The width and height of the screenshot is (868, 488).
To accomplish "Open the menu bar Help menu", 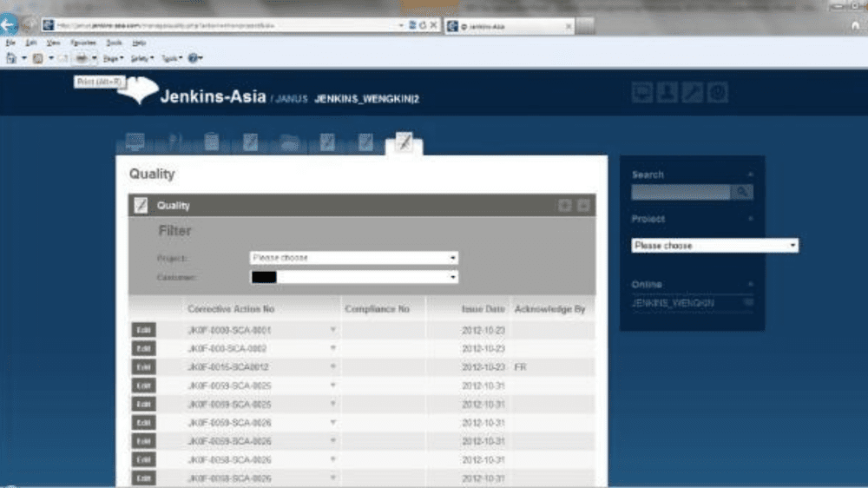I will [139, 43].
